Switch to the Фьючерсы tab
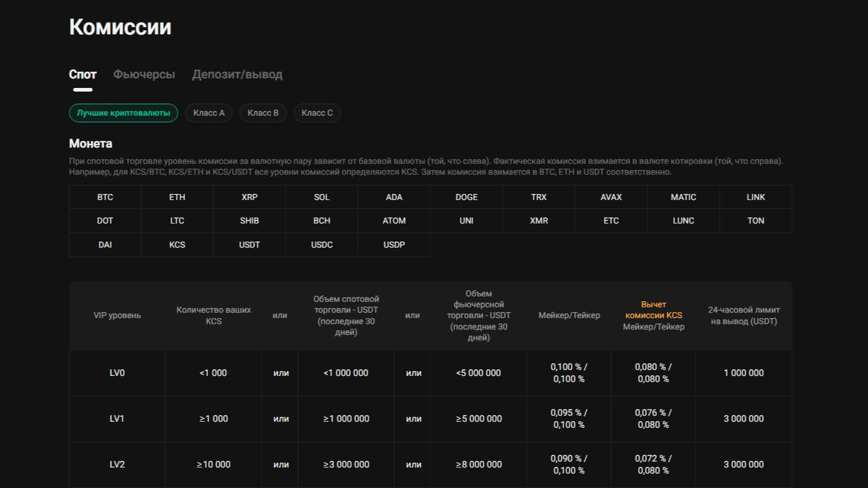This screenshot has height=488, width=868. [x=144, y=75]
